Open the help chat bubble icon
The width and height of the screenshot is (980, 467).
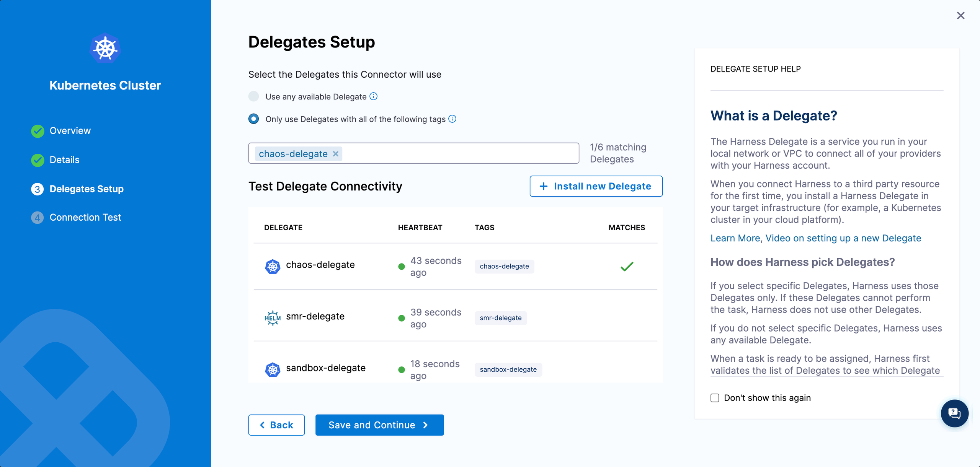pyautogui.click(x=954, y=413)
